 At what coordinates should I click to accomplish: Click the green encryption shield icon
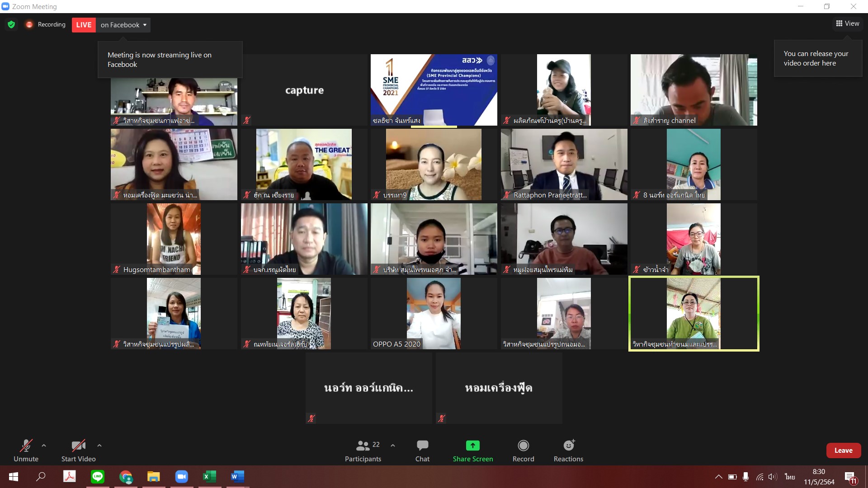(x=11, y=24)
